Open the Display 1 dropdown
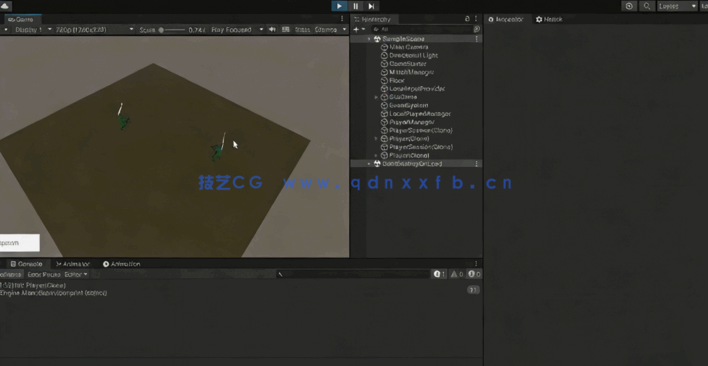The height and width of the screenshot is (366, 708). (32, 30)
